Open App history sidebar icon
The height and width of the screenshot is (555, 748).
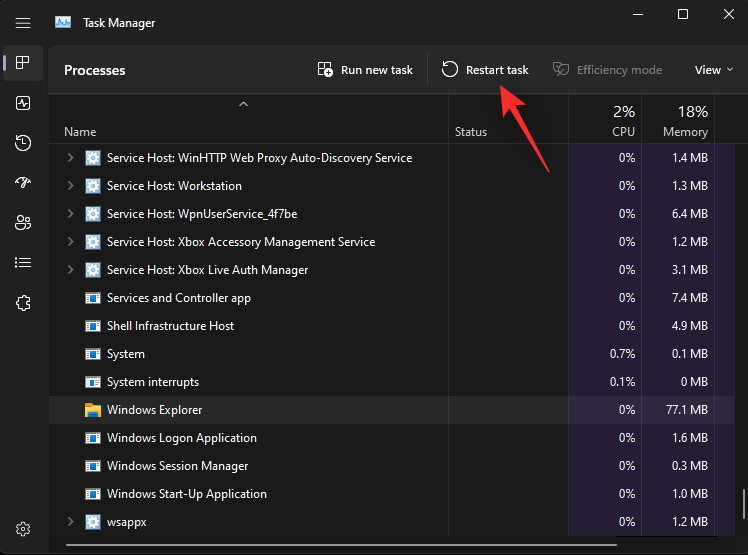(x=23, y=143)
